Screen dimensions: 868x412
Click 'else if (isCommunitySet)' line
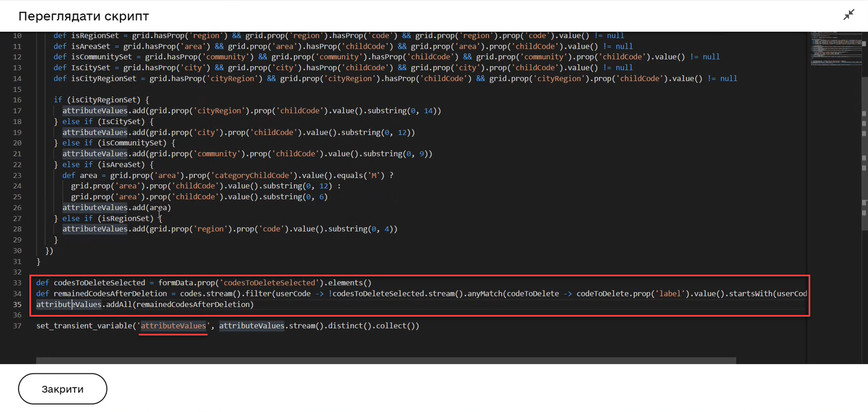pos(114,143)
